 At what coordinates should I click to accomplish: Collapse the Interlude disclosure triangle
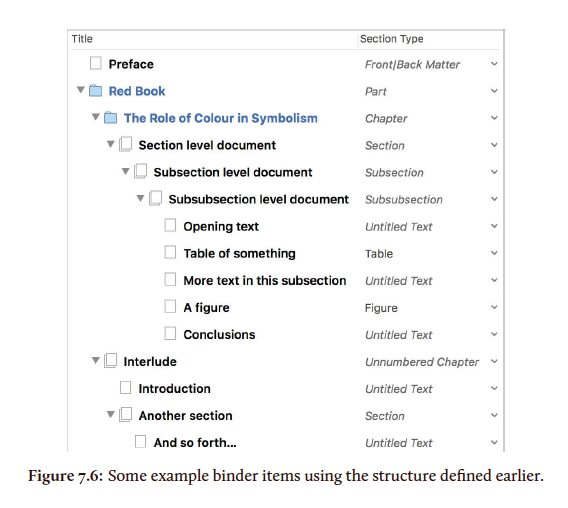[x=96, y=361]
